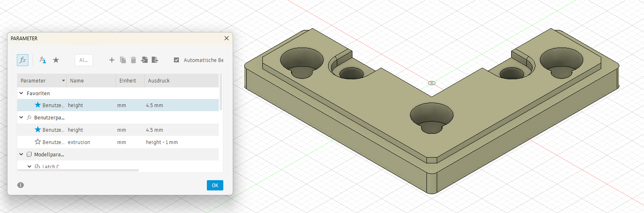The width and height of the screenshot is (644, 213).
Task: Click the delete parameter trash icon
Action: [x=133, y=60]
